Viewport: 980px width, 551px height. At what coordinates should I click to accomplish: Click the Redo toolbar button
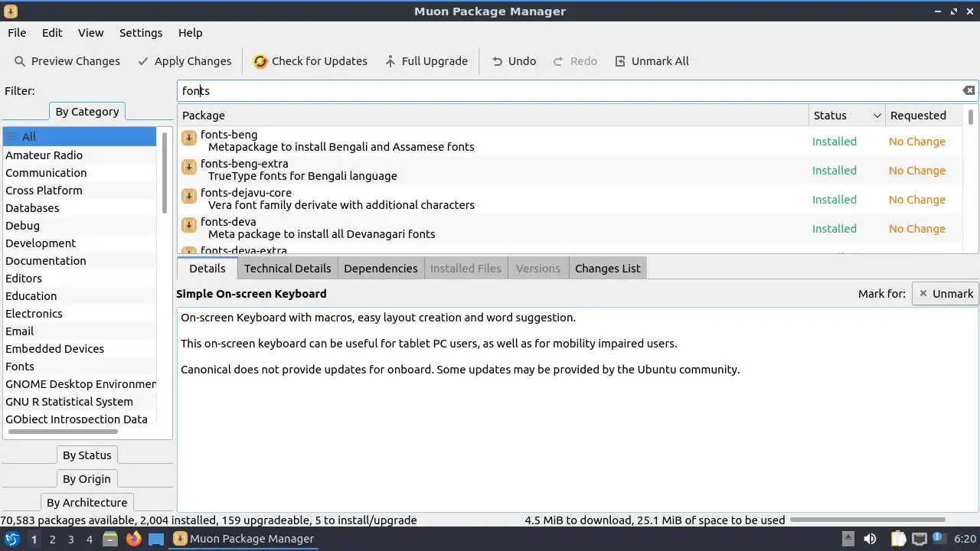[x=575, y=61]
